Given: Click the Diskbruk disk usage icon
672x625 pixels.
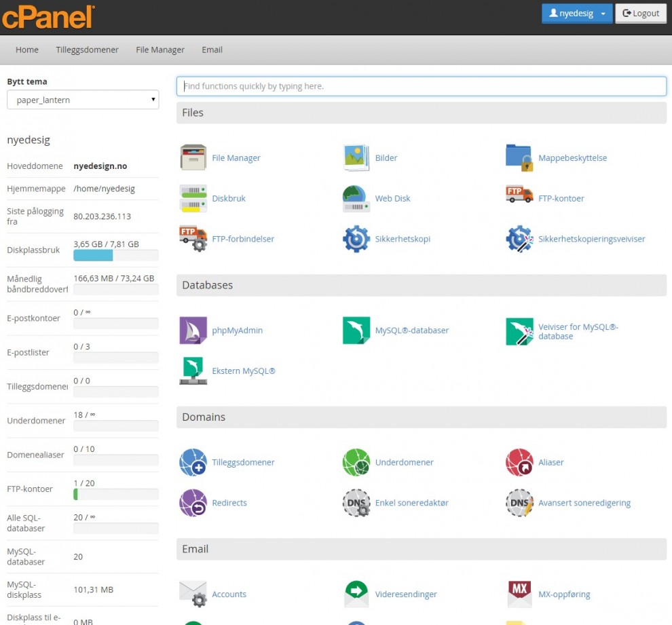Looking at the screenshot, I should click(x=193, y=198).
